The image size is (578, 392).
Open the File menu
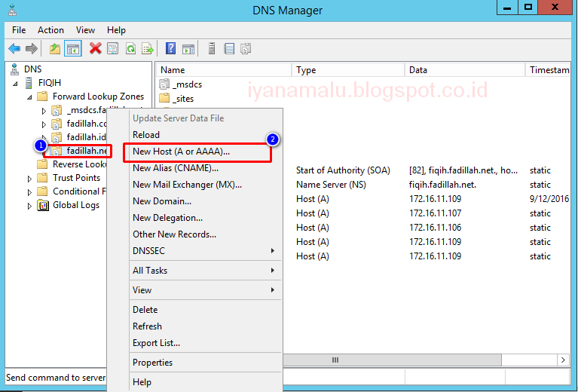click(19, 30)
